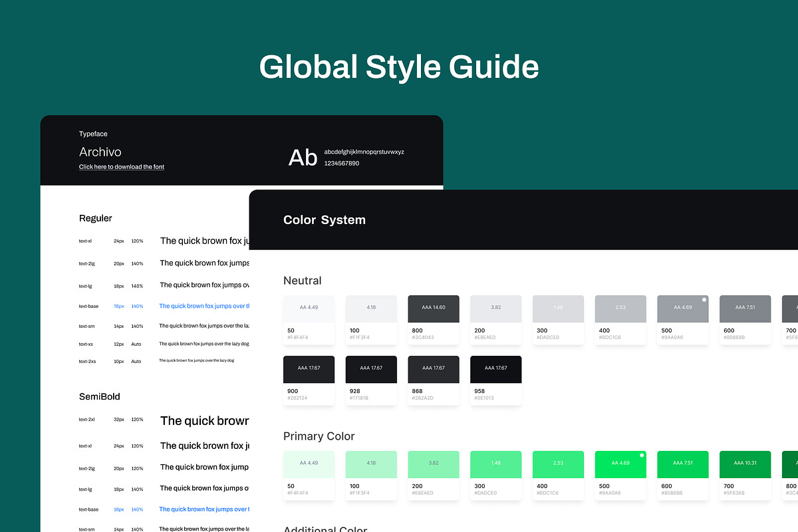The width and height of the screenshot is (798, 532).
Task: Choose the Neutral 200 swatch
Action: (496, 320)
